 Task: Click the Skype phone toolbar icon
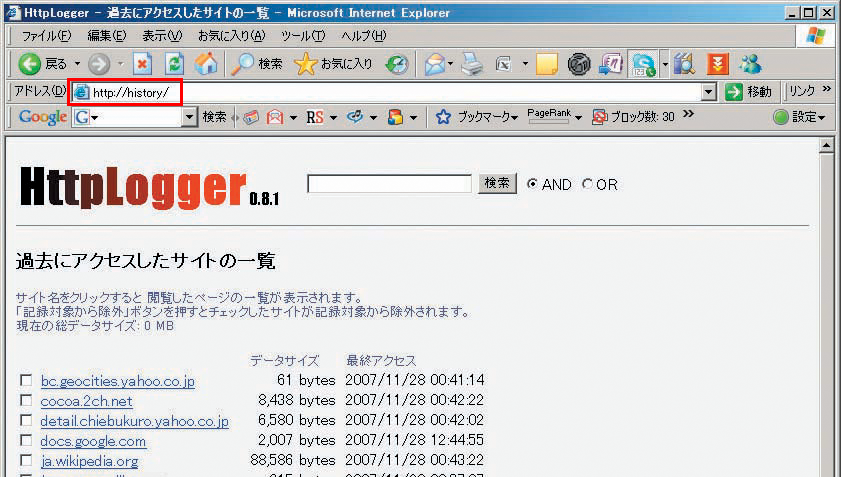[x=643, y=64]
